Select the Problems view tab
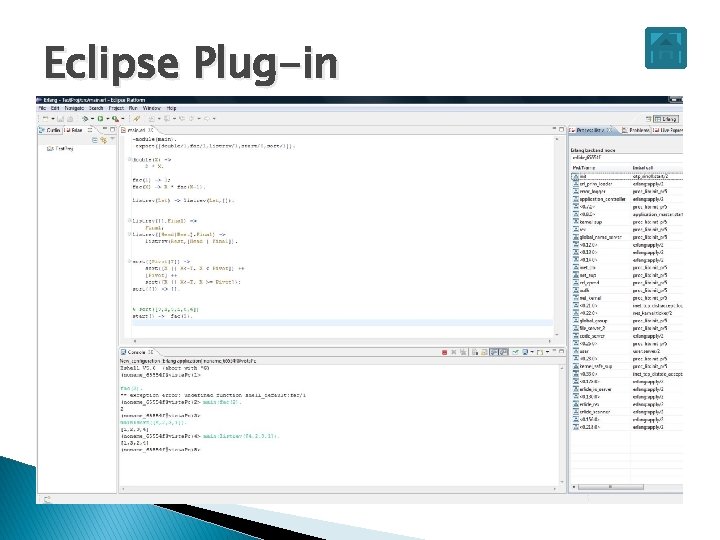Screen dimensions: 720x540 tap(636, 130)
